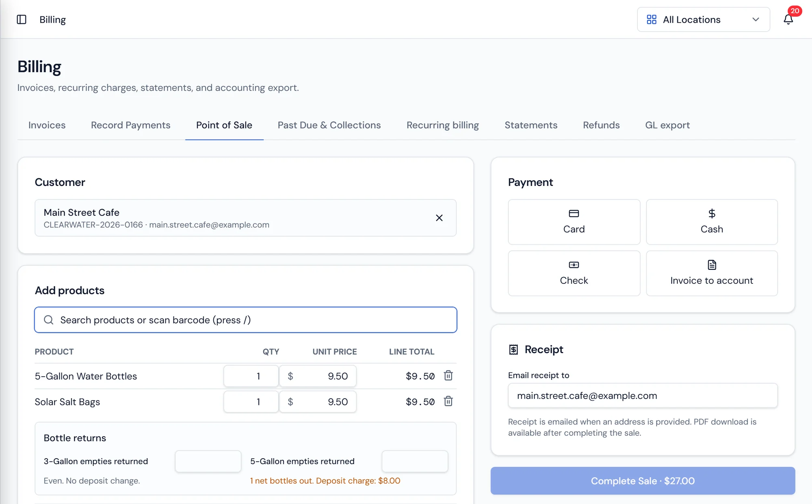Toggle the sidebar panel icon

coord(22,19)
